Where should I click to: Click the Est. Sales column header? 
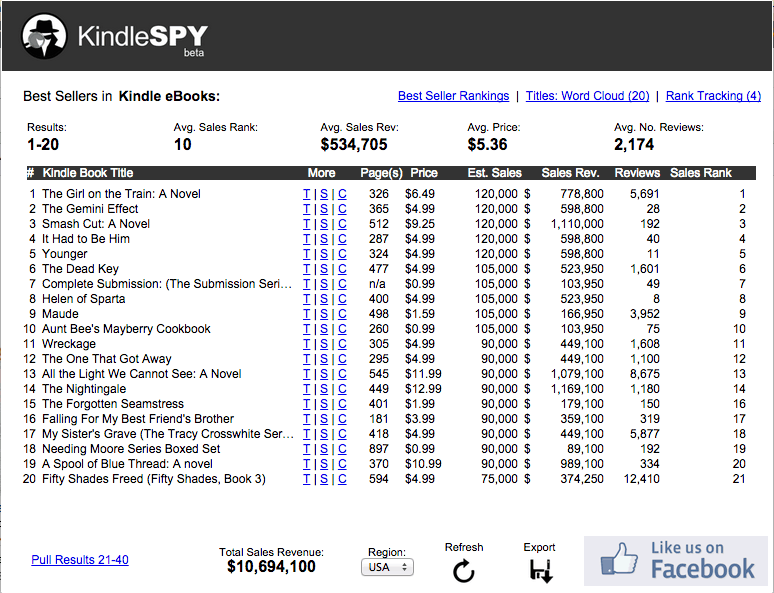pyautogui.click(x=495, y=173)
